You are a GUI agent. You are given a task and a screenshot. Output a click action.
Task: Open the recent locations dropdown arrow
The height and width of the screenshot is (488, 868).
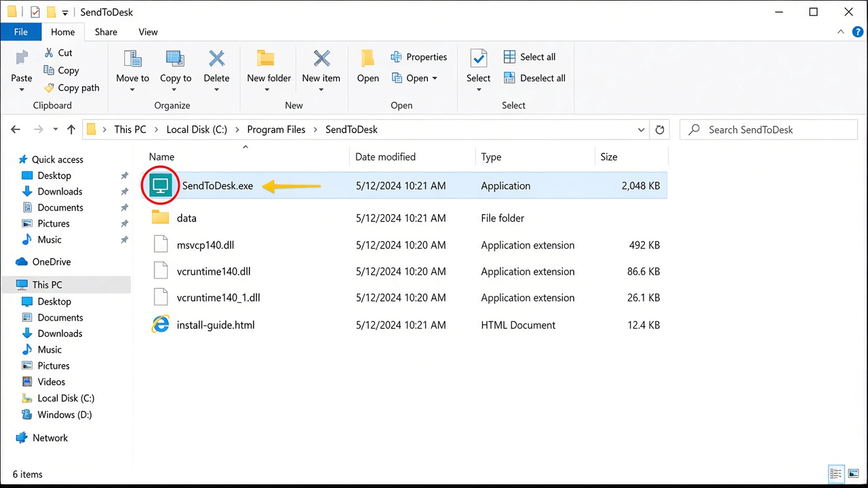pyautogui.click(x=56, y=129)
